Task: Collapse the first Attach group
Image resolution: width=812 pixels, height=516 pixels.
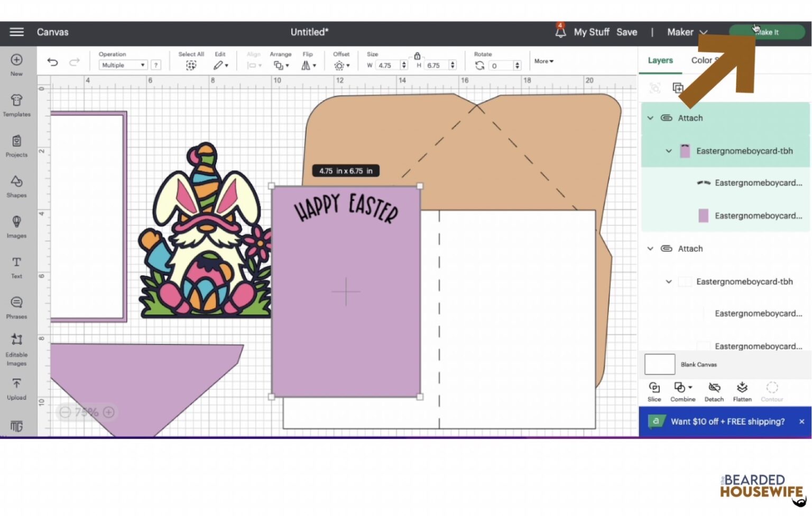Action: click(x=650, y=118)
